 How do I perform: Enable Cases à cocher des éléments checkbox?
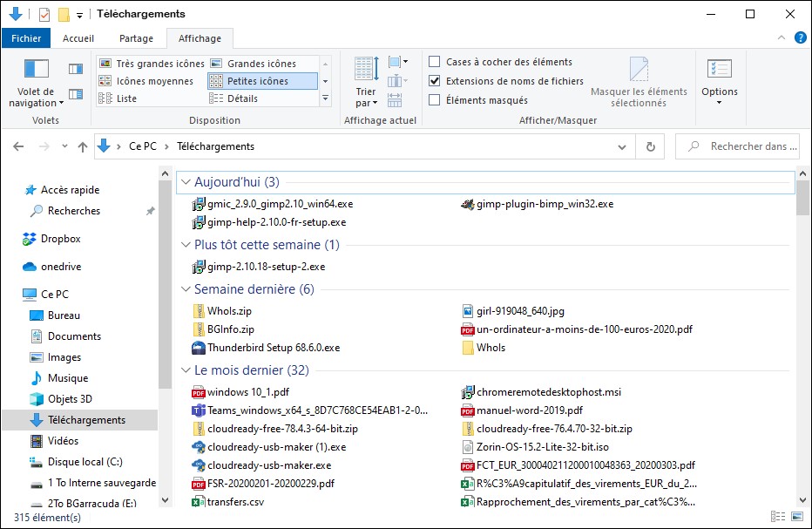pyautogui.click(x=435, y=62)
